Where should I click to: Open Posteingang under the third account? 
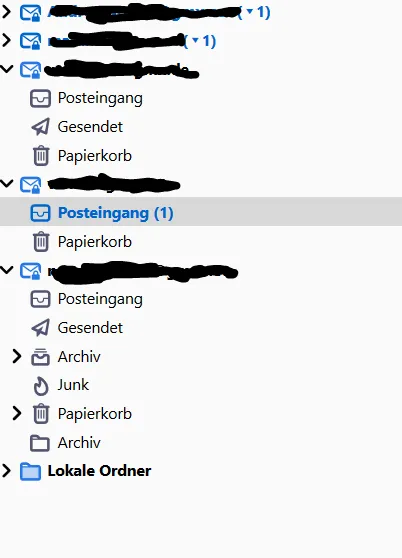coord(100,98)
